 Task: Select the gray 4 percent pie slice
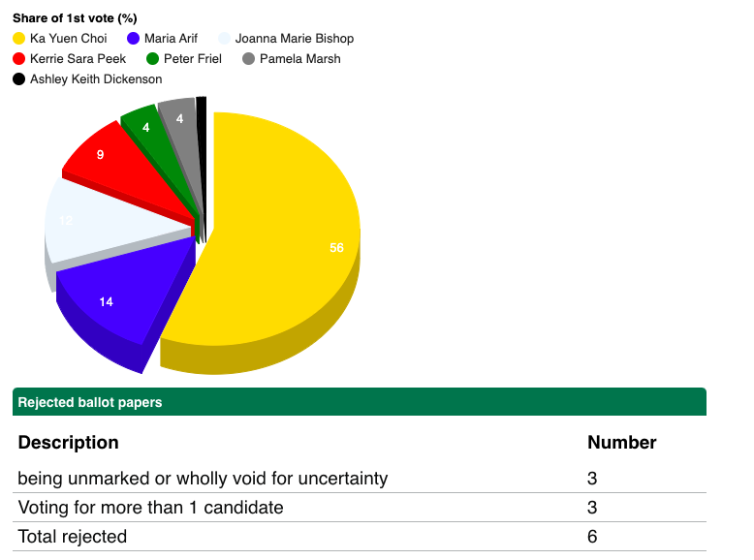181,121
